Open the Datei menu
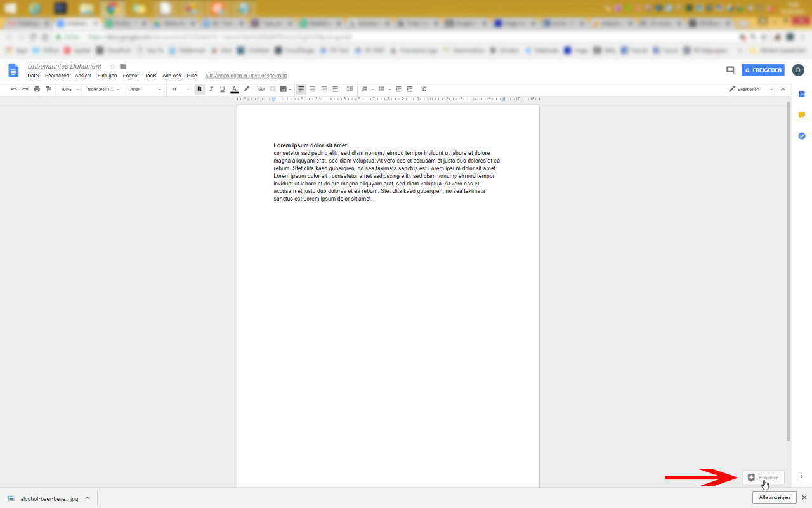This screenshot has width=812, height=508. tap(33, 76)
